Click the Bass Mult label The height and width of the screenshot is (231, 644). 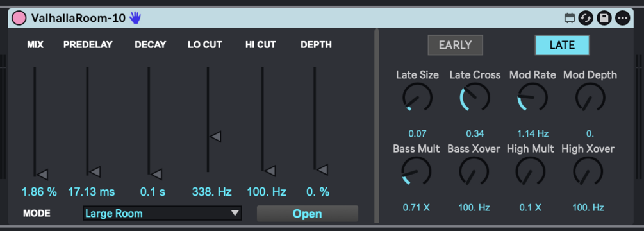tap(416, 149)
